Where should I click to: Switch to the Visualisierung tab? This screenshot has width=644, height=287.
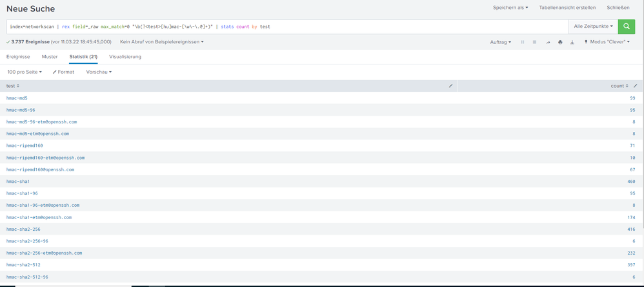(x=125, y=57)
